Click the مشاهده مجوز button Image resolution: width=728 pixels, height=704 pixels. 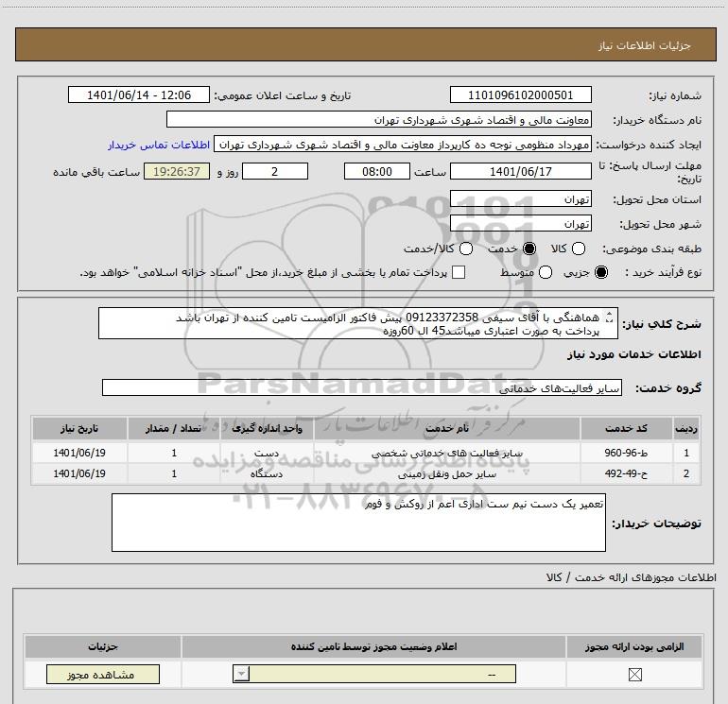tap(103, 675)
